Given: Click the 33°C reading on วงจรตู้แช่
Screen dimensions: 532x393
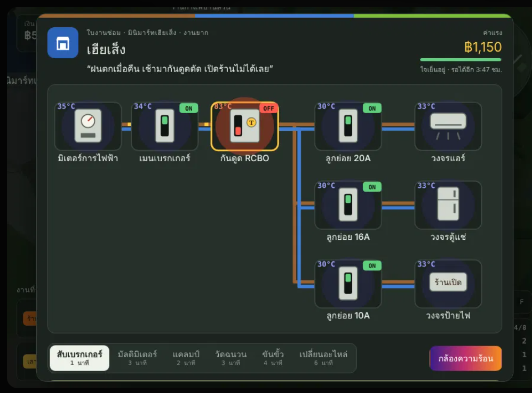Looking at the screenshot, I should pyautogui.click(x=426, y=185).
